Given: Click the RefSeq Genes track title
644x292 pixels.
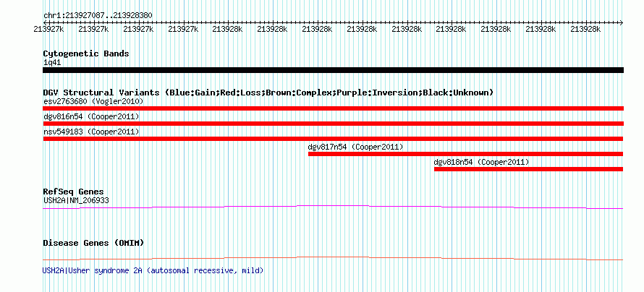Looking at the screenshot, I should 74,192.
